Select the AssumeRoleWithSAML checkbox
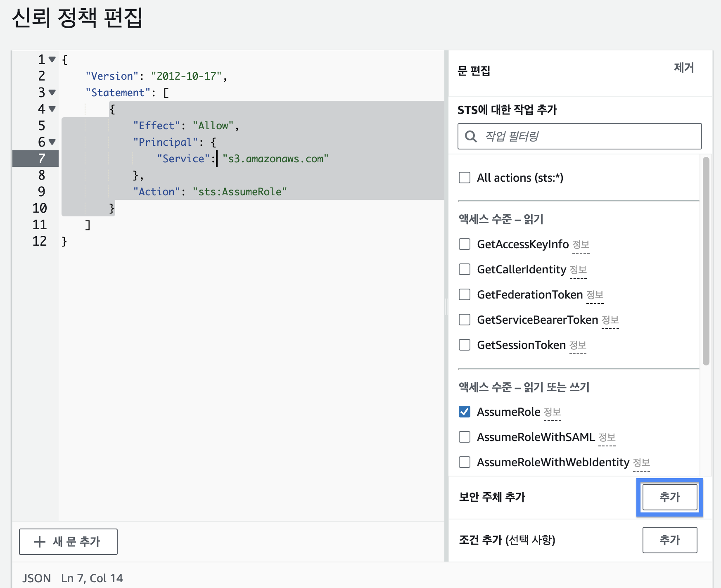Image resolution: width=721 pixels, height=588 pixels. coord(465,437)
